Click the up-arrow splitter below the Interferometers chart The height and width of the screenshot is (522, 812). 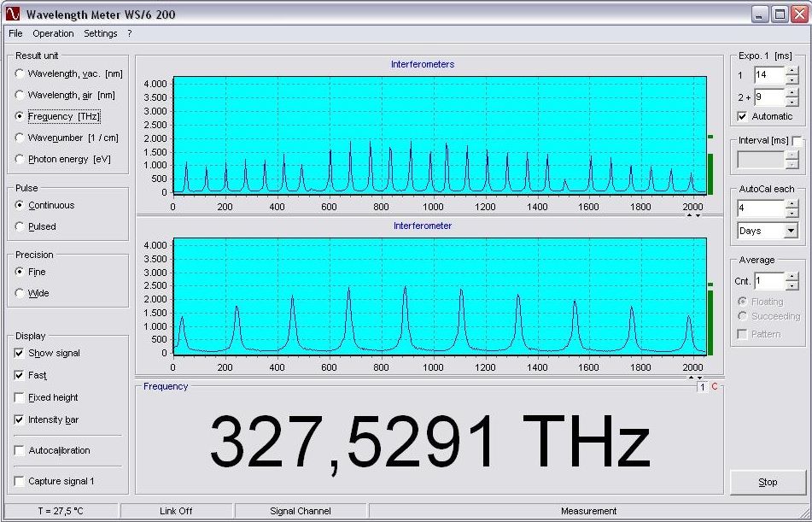click(x=689, y=215)
